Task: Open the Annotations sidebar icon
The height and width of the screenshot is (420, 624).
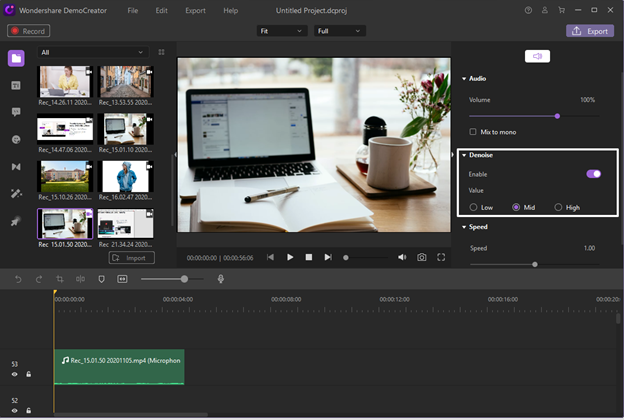Action: click(16, 113)
